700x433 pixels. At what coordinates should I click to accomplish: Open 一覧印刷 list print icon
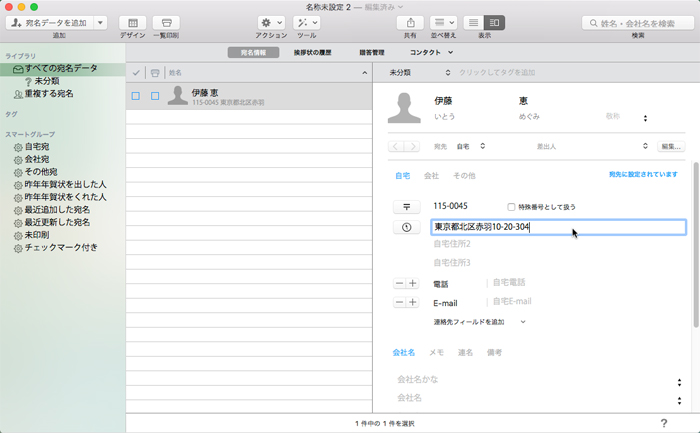click(x=166, y=22)
